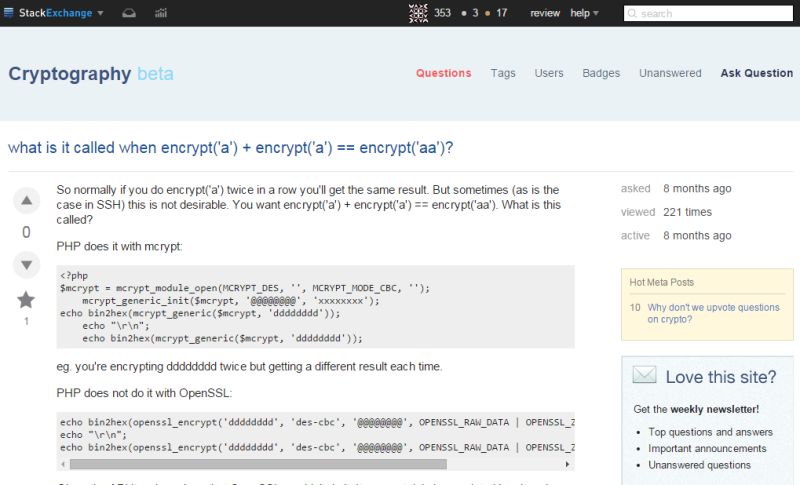This screenshot has width=800, height=485.
Task: Click the 'Hot Meta Posts' heading
Action: point(661,282)
